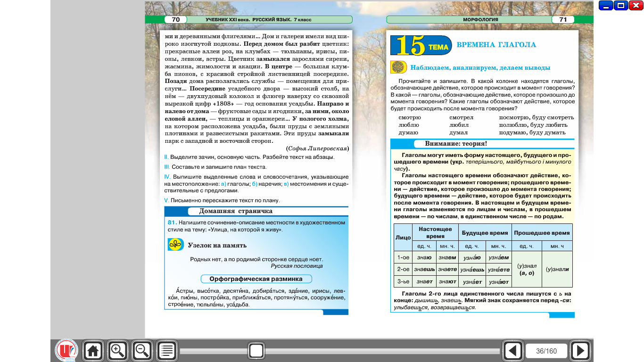Click the author name Софья Липеровская

pos(317,148)
